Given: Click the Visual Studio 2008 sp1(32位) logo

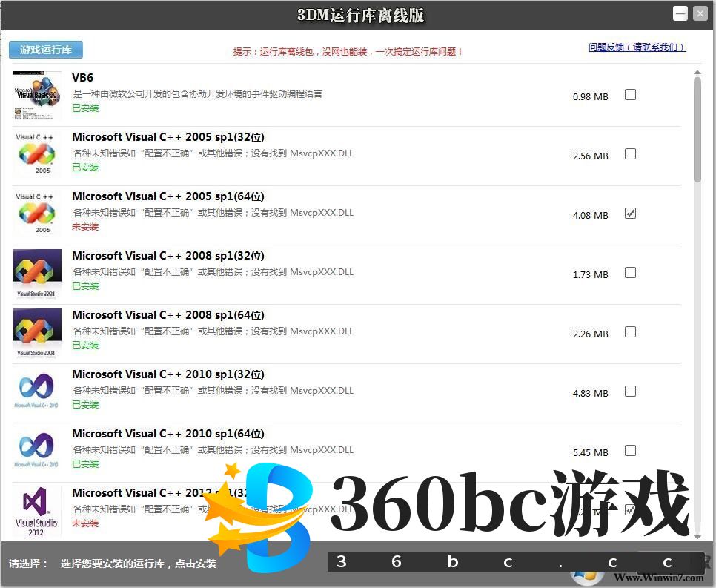Looking at the screenshot, I should (x=37, y=273).
